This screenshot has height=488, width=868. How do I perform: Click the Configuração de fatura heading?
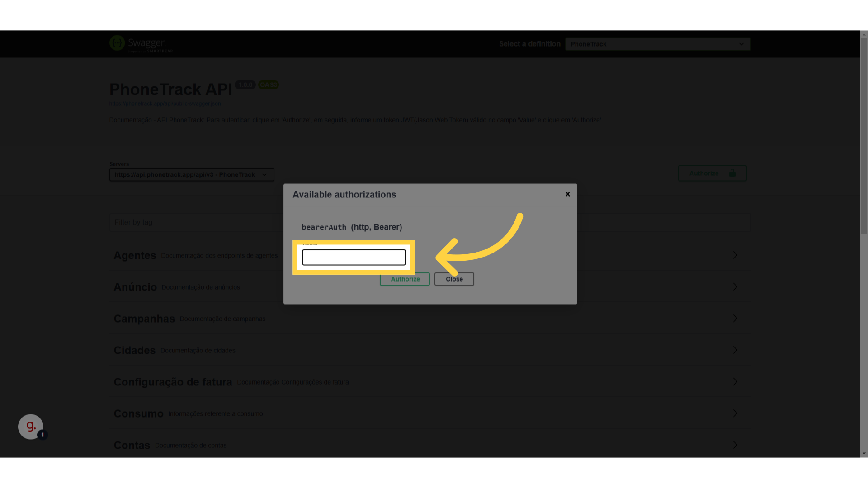[x=173, y=382]
